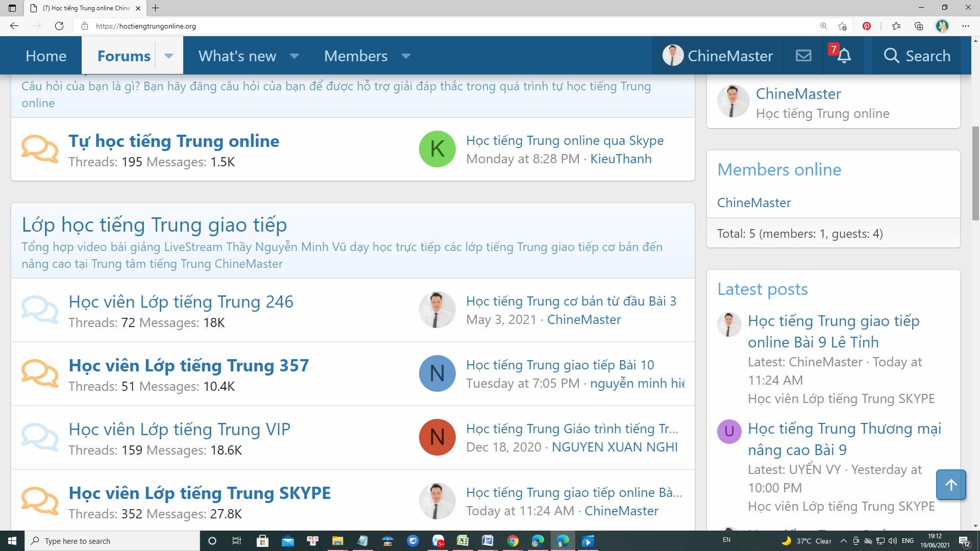Open the browser zoom magnifier icon
Image resolution: width=980 pixels, height=551 pixels.
point(823,26)
